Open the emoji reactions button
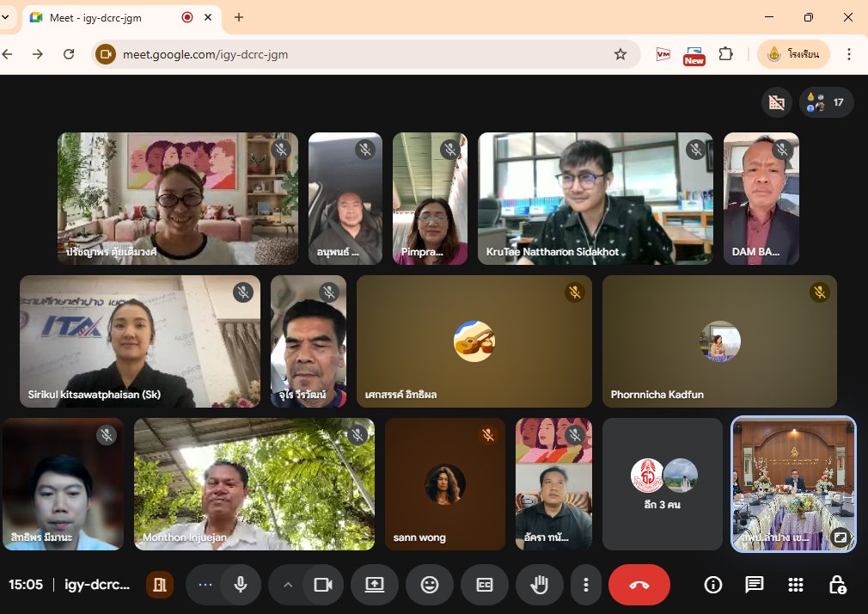The height and width of the screenshot is (614, 868). pyautogui.click(x=429, y=585)
